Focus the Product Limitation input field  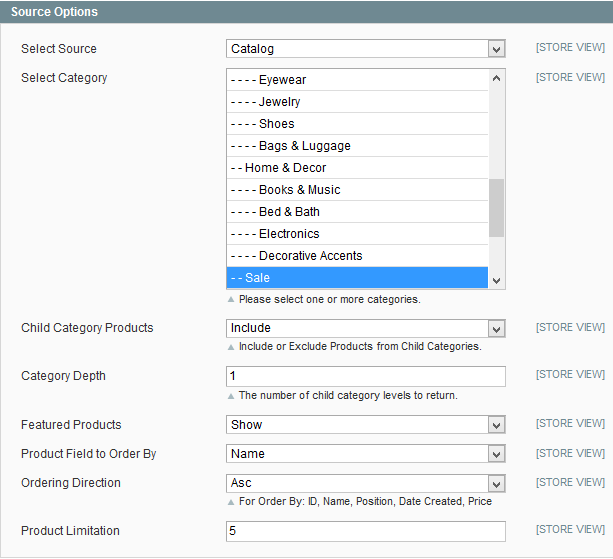366,531
